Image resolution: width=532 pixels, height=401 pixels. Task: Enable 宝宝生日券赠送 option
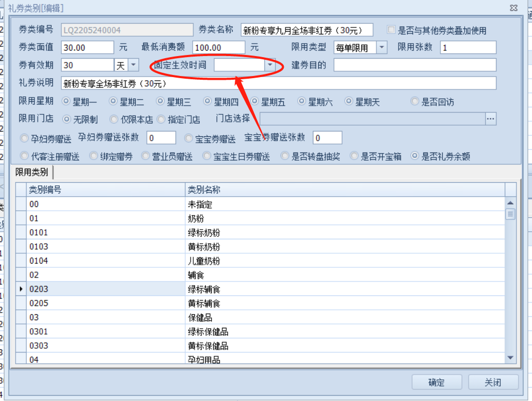pyautogui.click(x=207, y=156)
